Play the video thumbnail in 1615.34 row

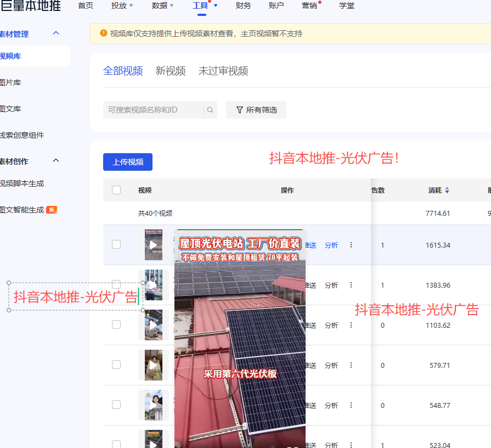(154, 245)
